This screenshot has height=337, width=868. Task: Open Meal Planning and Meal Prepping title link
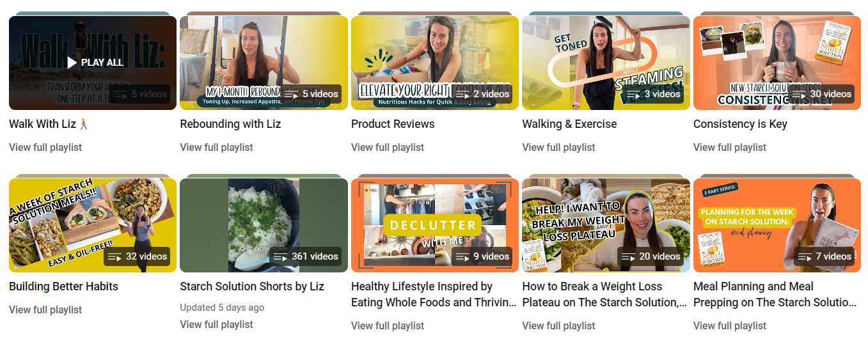[x=775, y=294]
